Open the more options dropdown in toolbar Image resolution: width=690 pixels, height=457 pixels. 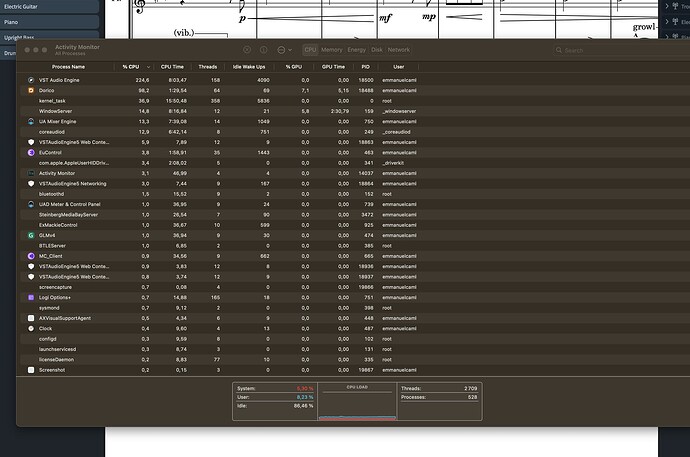pos(284,50)
